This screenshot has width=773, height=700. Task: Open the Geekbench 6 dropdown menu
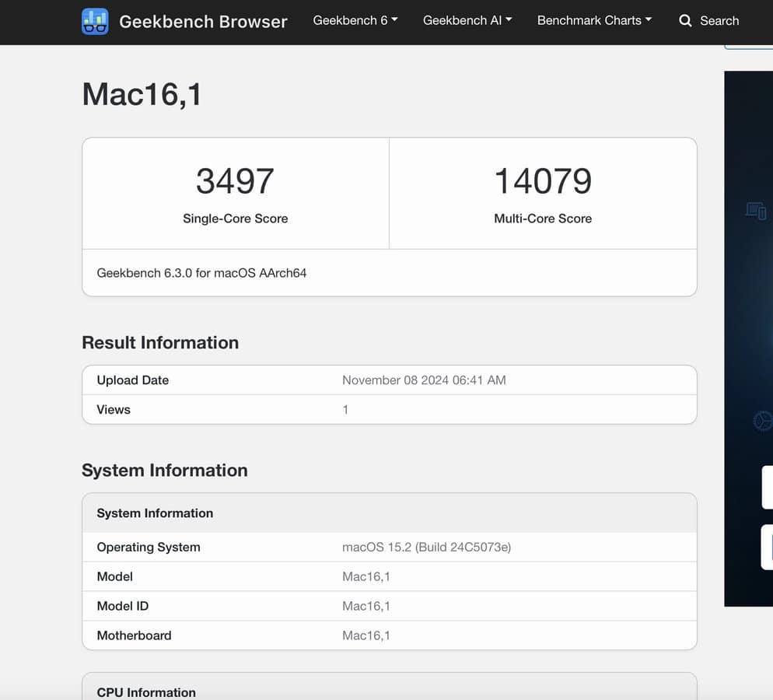(x=355, y=20)
